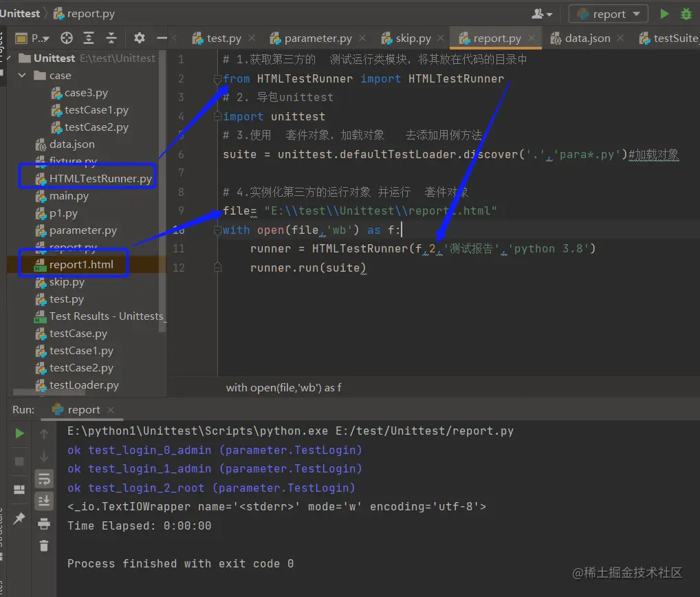700x597 pixels.
Task: Open Project panel settings gear
Action: 140,39
